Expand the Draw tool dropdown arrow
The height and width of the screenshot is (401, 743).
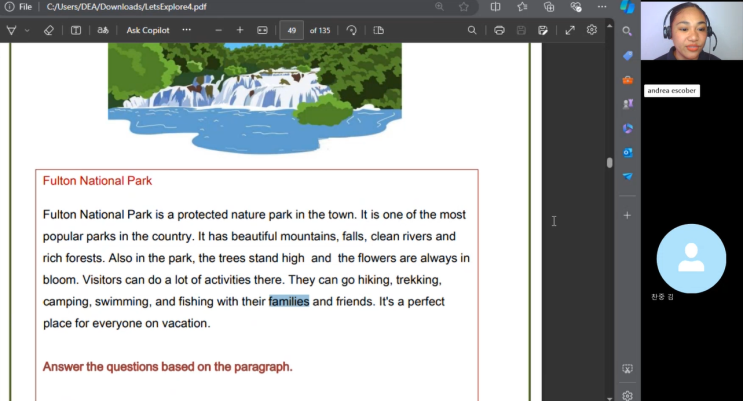[x=27, y=30]
